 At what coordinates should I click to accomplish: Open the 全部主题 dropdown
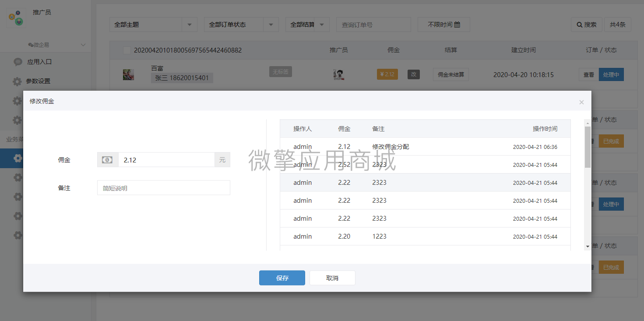click(x=153, y=25)
